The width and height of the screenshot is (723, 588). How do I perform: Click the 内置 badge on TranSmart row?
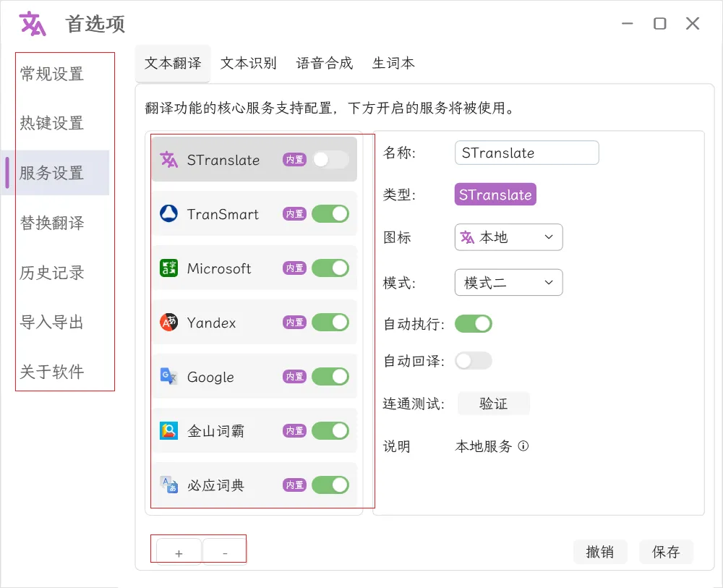click(295, 213)
